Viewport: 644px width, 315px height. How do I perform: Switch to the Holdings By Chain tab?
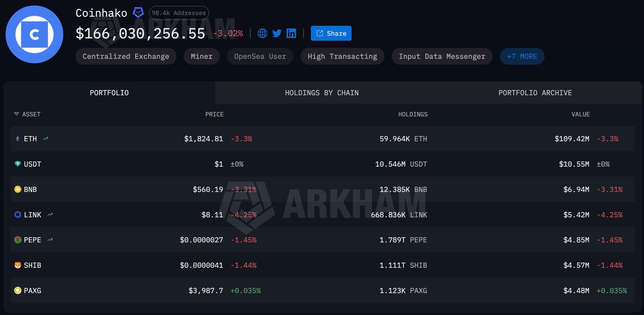(322, 93)
